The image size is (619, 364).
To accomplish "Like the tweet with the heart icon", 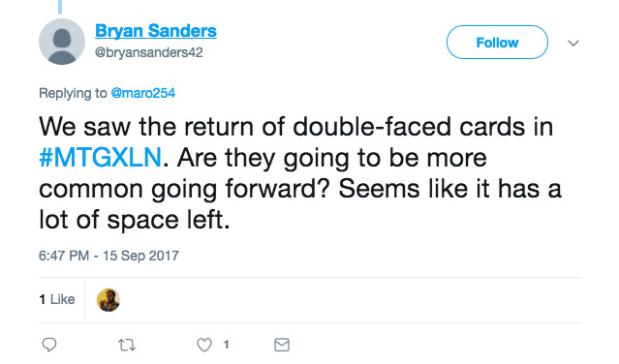I will tap(204, 345).
